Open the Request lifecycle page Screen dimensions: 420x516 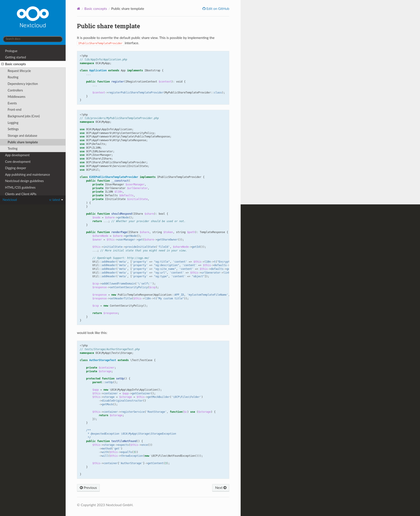[x=19, y=71]
